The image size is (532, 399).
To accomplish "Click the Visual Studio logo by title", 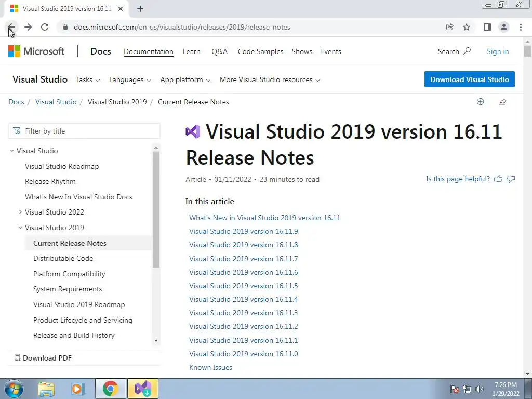I will [193, 131].
